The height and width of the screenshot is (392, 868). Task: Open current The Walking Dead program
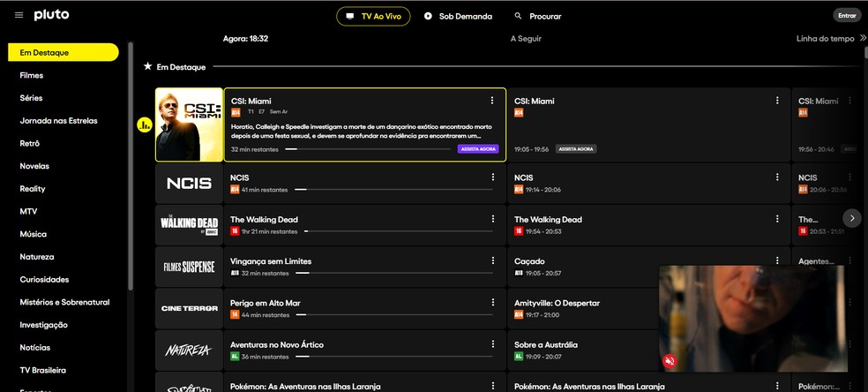click(x=365, y=225)
